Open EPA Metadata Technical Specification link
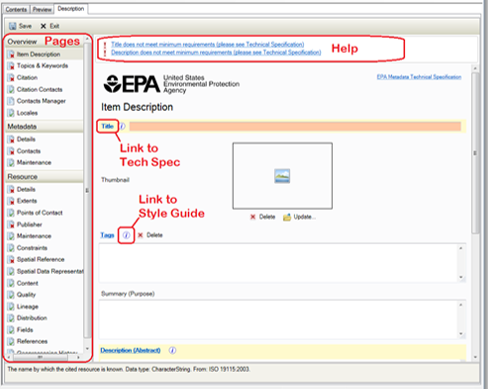The image size is (488, 389). click(419, 77)
